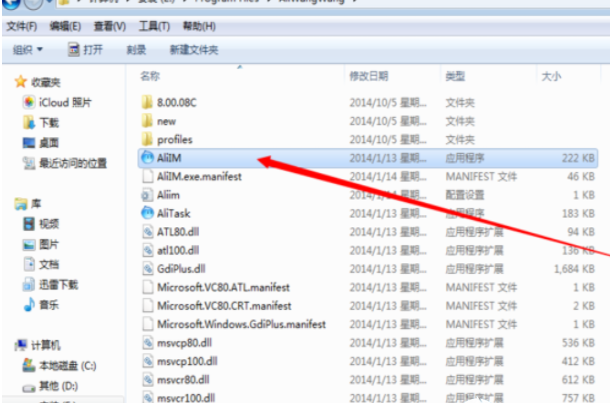Select 本地磁盘 (C:) drive
This screenshot has width=610, height=403.
tap(59, 365)
